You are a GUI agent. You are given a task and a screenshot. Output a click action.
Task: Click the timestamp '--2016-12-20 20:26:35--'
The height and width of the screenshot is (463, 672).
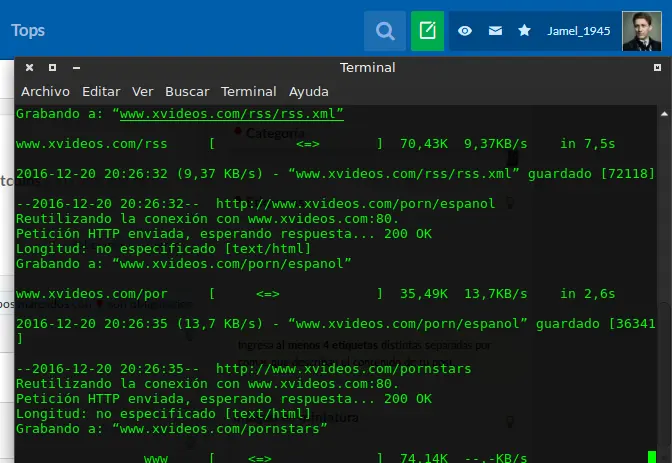tap(108, 369)
